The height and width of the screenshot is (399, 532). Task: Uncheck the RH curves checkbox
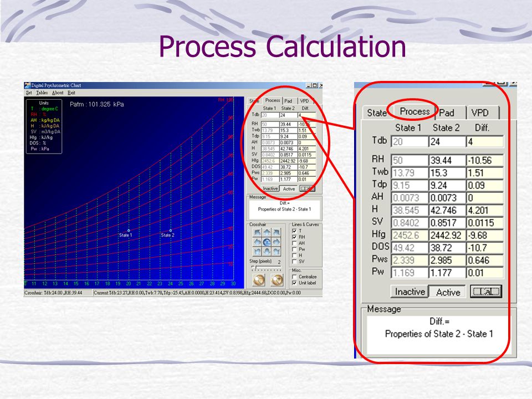pyautogui.click(x=294, y=237)
